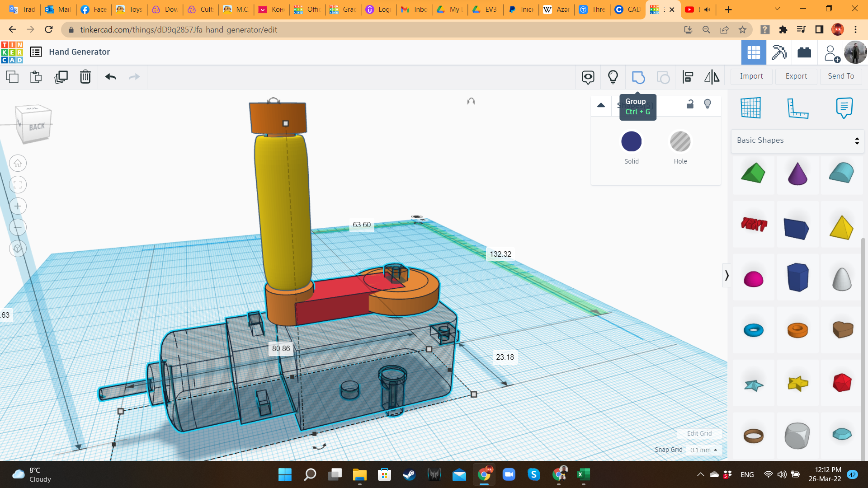Delete selection with the trash icon

pos(85,77)
